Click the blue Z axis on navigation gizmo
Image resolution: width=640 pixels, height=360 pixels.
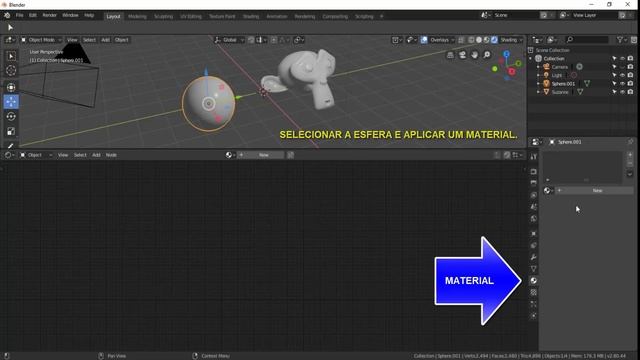tap(507, 54)
